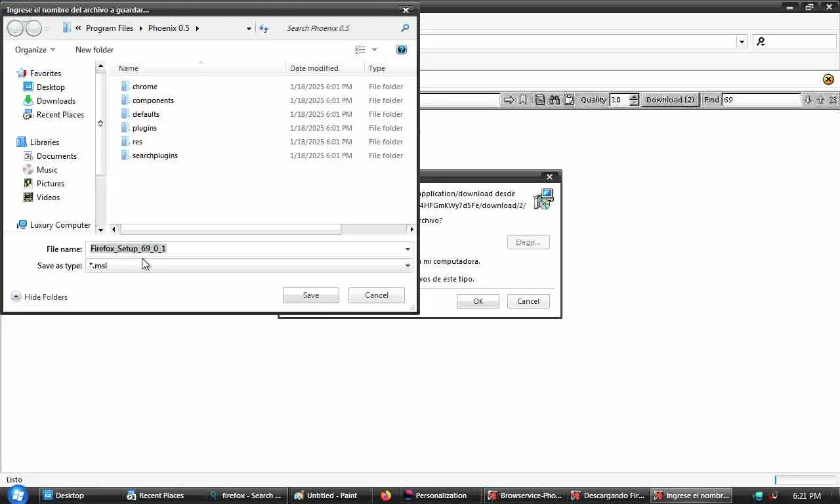Select Downloads under Favorites

point(56,101)
